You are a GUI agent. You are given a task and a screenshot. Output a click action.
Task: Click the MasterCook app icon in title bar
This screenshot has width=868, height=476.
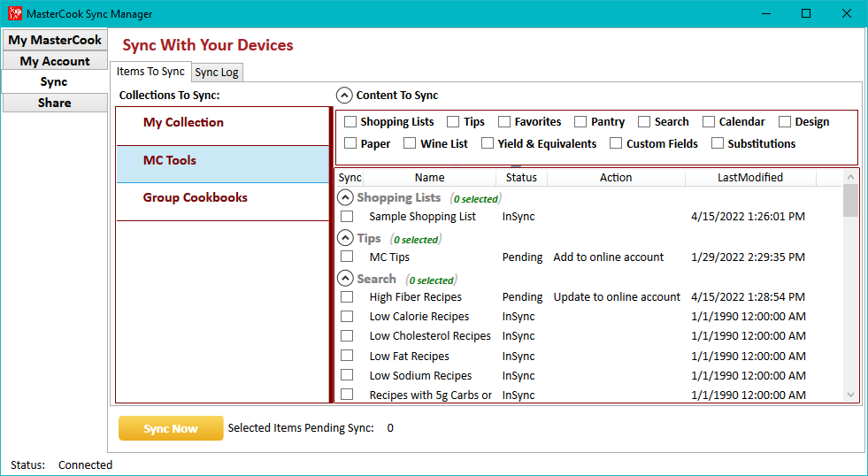(15, 13)
